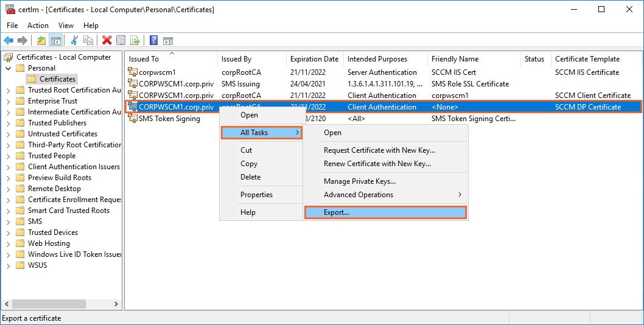Toggle Show/Hide Console Tree toolbar icon

pos(55,41)
